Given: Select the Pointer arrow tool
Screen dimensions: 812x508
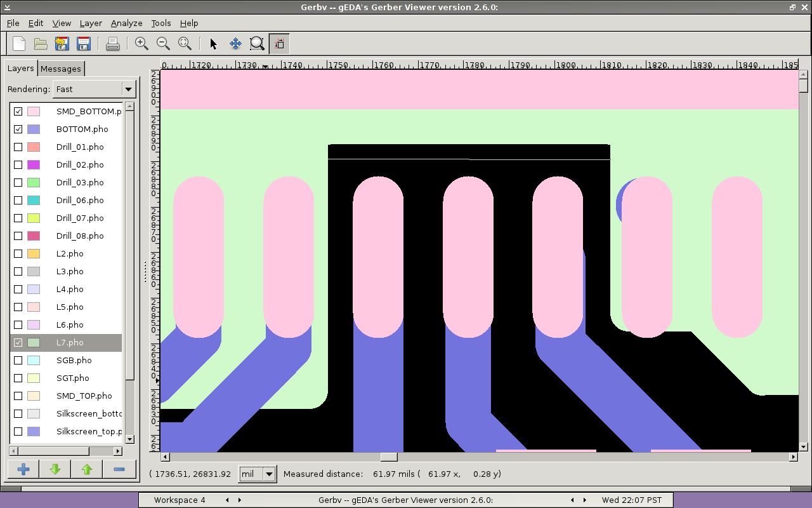Looking at the screenshot, I should tap(213, 43).
